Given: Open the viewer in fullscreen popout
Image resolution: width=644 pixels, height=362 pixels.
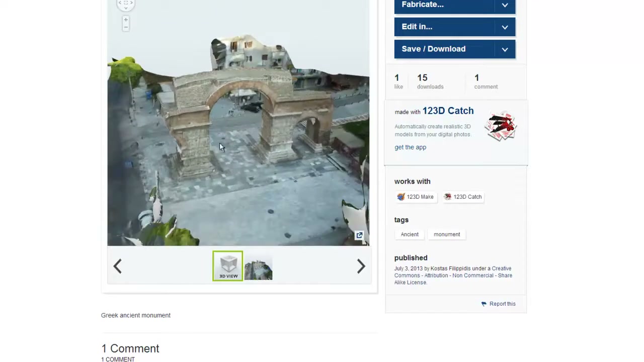Looking at the screenshot, I should pyautogui.click(x=359, y=235).
